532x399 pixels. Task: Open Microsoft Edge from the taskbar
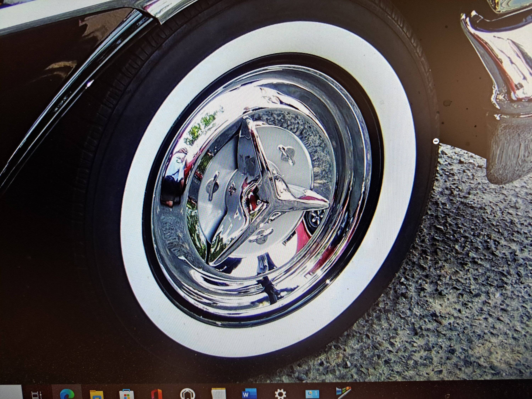[68, 394]
